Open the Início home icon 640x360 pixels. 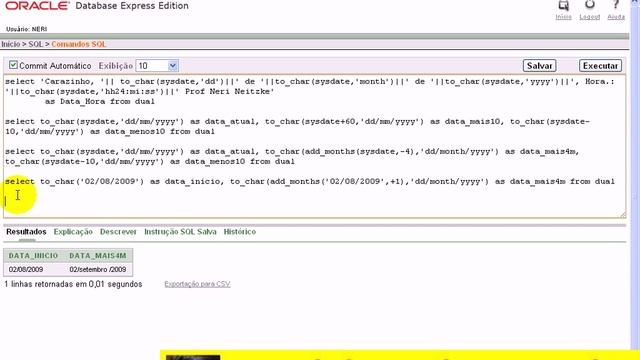pyautogui.click(x=564, y=5)
